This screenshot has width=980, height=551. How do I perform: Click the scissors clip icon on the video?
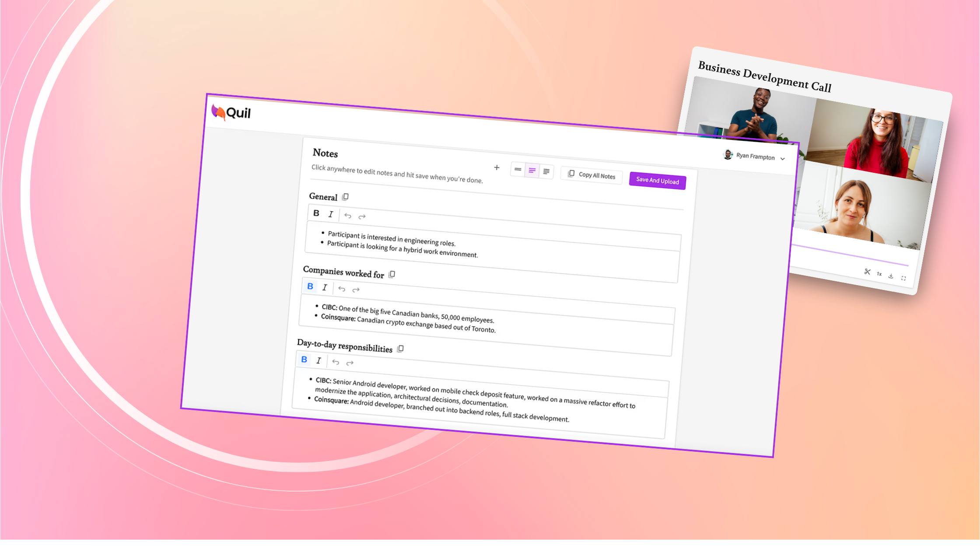(867, 272)
